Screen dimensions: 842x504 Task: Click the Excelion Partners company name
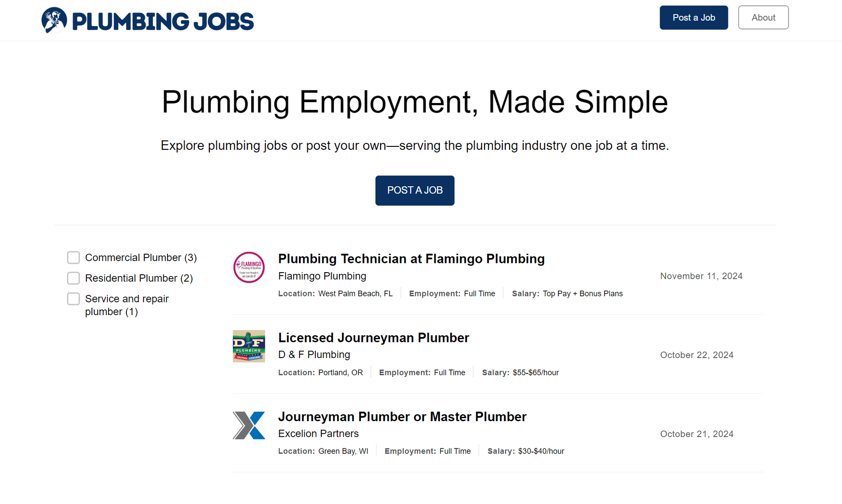coord(318,433)
